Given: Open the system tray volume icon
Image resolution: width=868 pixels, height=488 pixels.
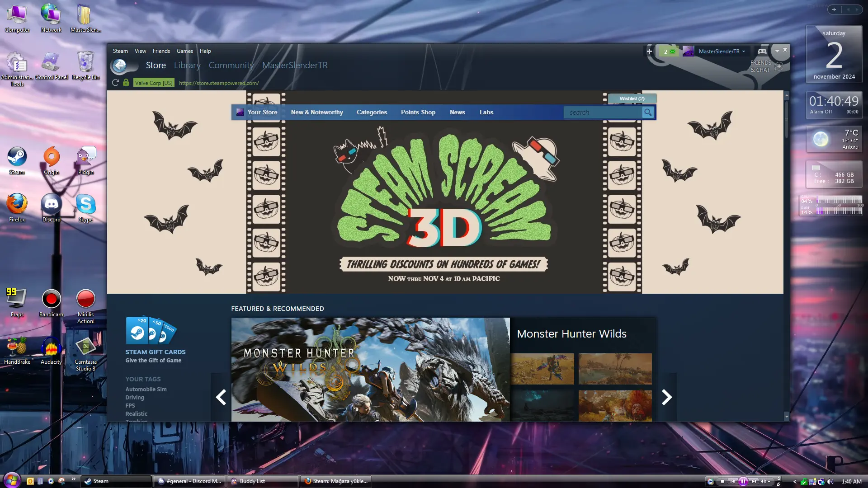Looking at the screenshot, I should 830,482.
